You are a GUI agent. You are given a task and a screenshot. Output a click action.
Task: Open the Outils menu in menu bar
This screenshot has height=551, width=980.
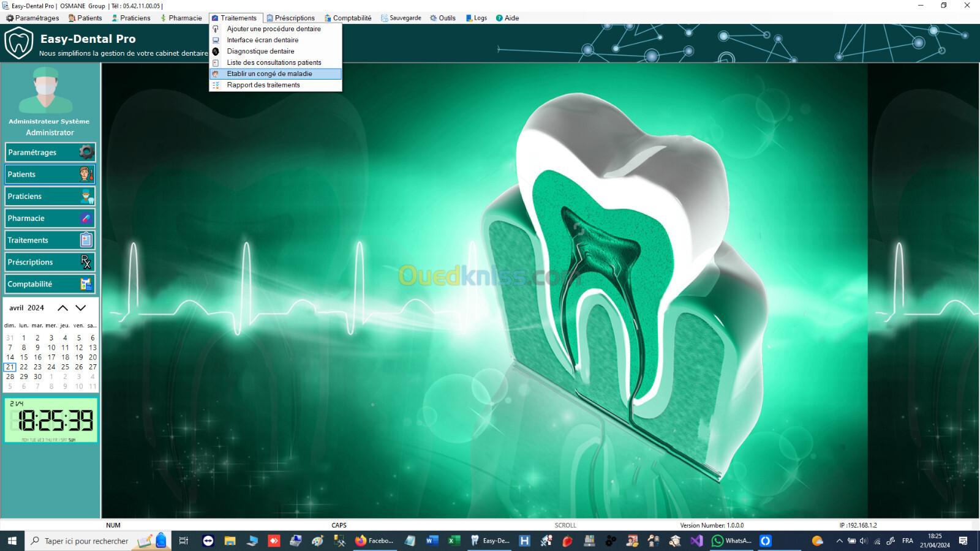pyautogui.click(x=443, y=18)
